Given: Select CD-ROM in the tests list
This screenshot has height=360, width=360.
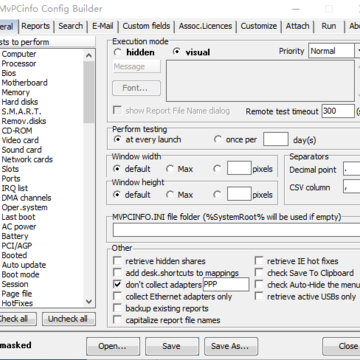Looking at the screenshot, I should tap(17, 131).
